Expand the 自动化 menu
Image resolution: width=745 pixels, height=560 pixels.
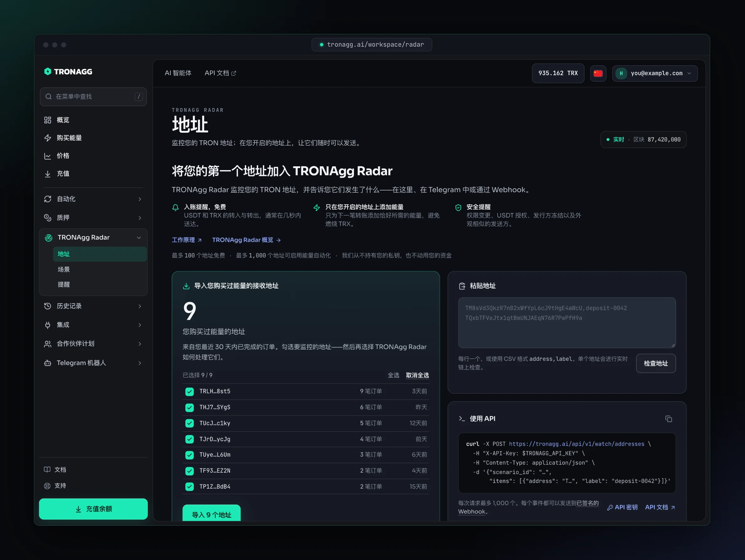click(93, 199)
